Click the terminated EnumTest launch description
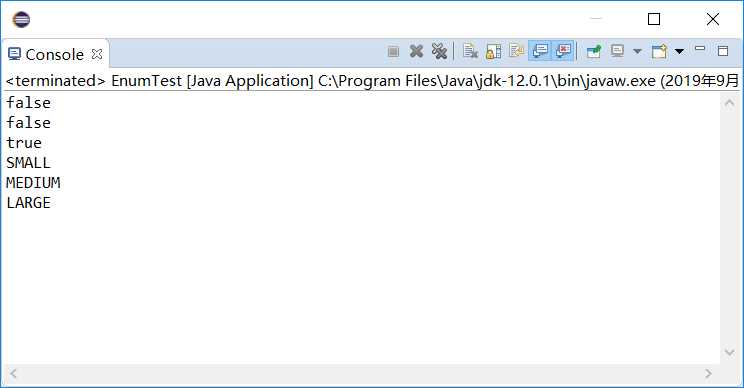The image size is (744, 388). point(372,81)
